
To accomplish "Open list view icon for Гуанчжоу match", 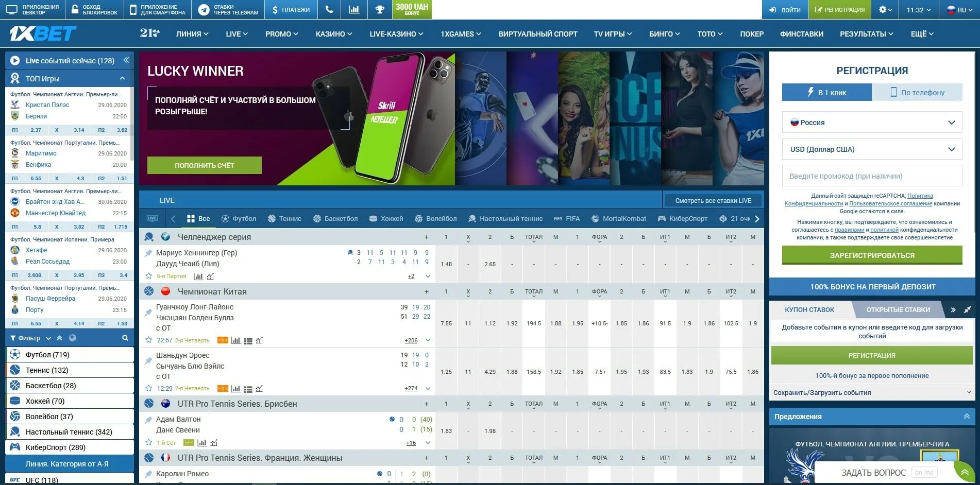I will point(248,340).
